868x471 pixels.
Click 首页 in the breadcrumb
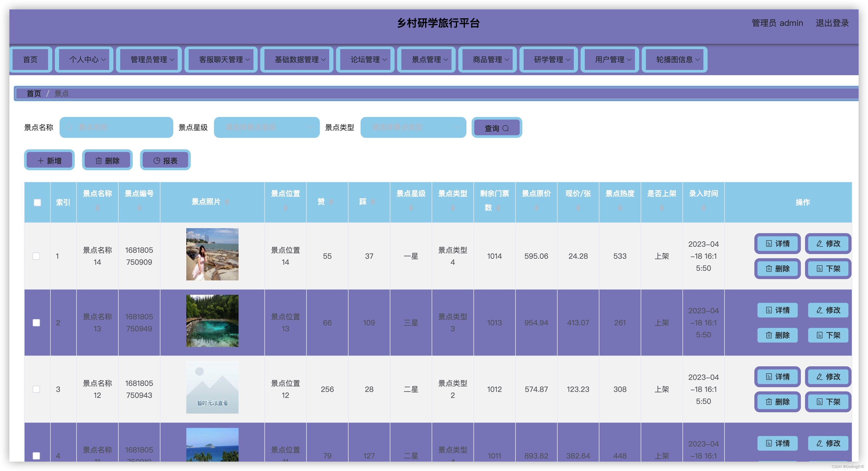tap(34, 93)
